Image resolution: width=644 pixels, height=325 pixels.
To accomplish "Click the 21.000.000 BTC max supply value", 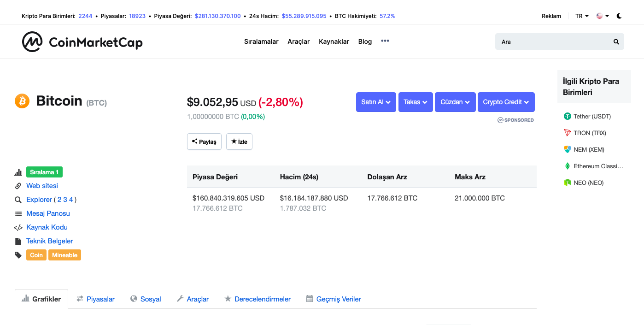I will [x=480, y=198].
